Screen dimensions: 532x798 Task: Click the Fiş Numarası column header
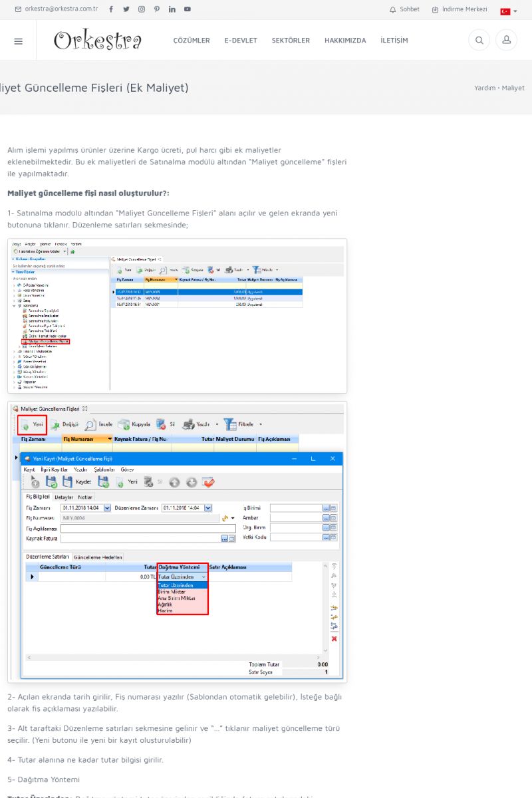pyautogui.click(x=86, y=440)
